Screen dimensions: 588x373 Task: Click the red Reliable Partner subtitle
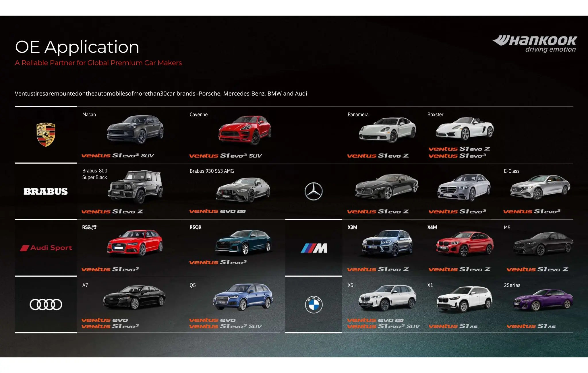pos(98,63)
